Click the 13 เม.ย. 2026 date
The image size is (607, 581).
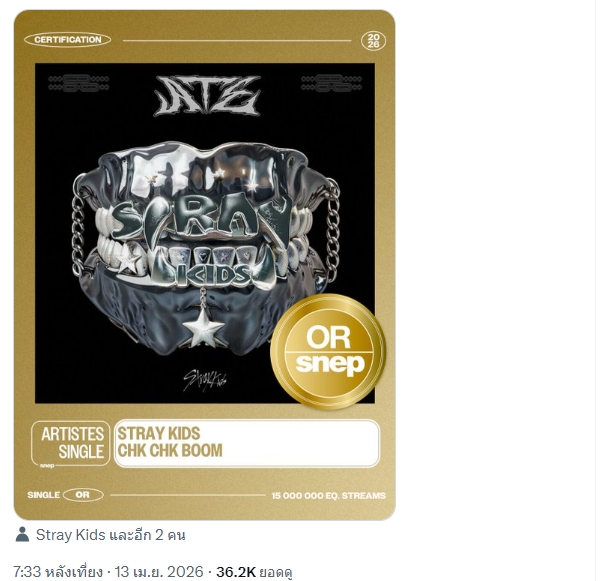click(x=159, y=571)
